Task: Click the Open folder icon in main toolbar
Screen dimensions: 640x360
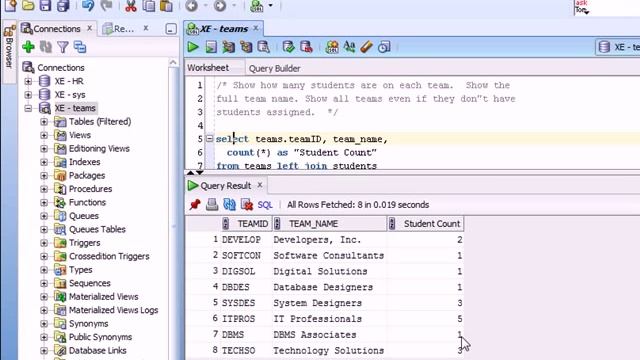Action: click(x=28, y=6)
